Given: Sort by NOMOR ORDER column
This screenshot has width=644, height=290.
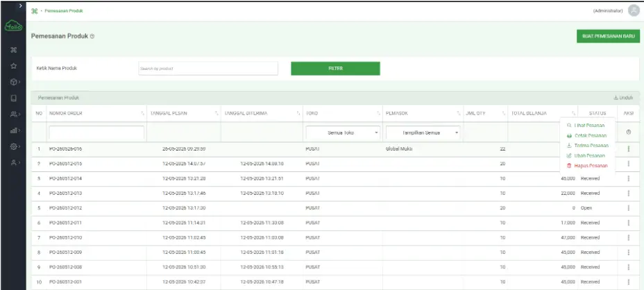Looking at the screenshot, I should 142,113.
